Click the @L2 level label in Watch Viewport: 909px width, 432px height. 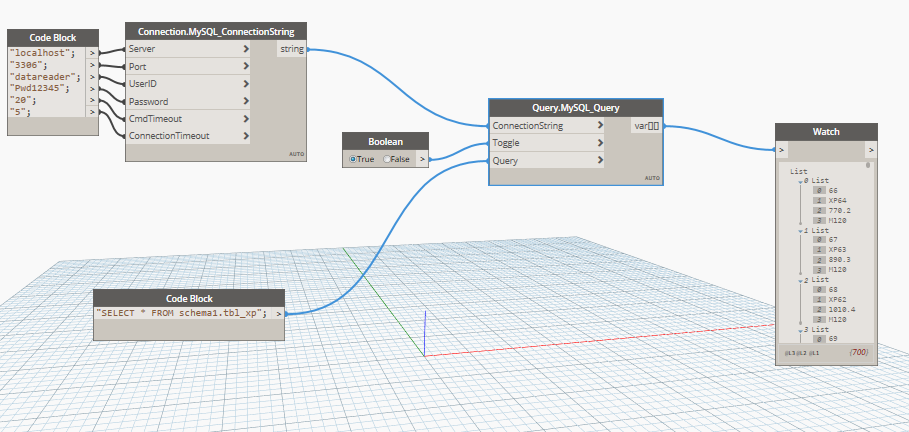point(802,353)
